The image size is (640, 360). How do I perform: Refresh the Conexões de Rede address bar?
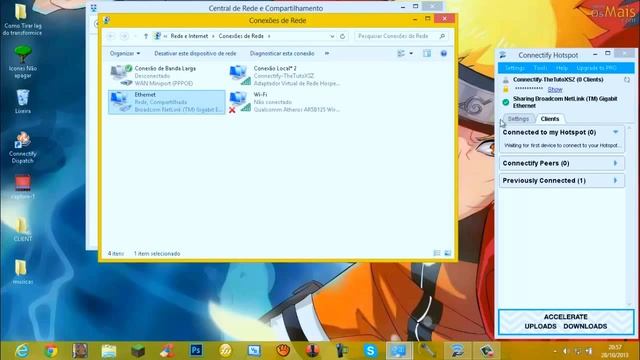tap(342, 36)
